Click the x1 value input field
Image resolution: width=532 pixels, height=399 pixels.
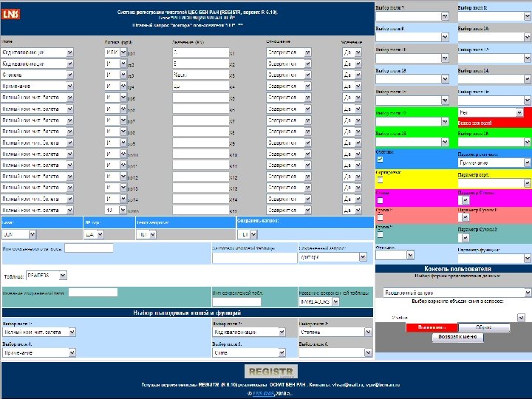pos(200,52)
